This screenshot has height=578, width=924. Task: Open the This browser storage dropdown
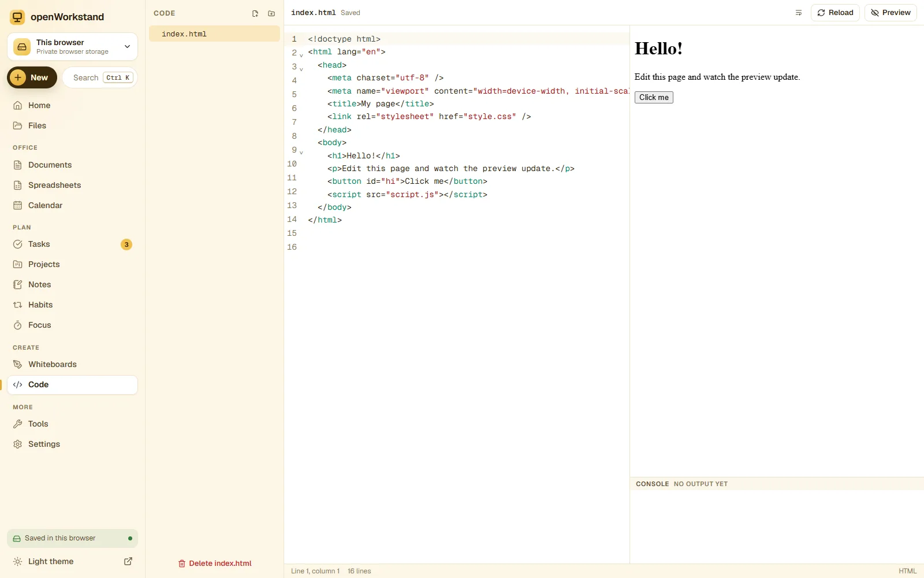(73, 47)
